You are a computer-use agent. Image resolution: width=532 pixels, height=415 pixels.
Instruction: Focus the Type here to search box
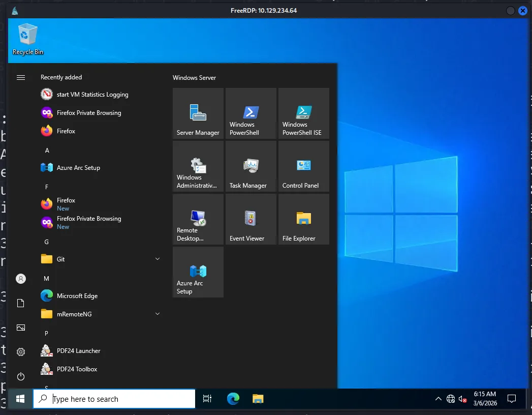114,399
